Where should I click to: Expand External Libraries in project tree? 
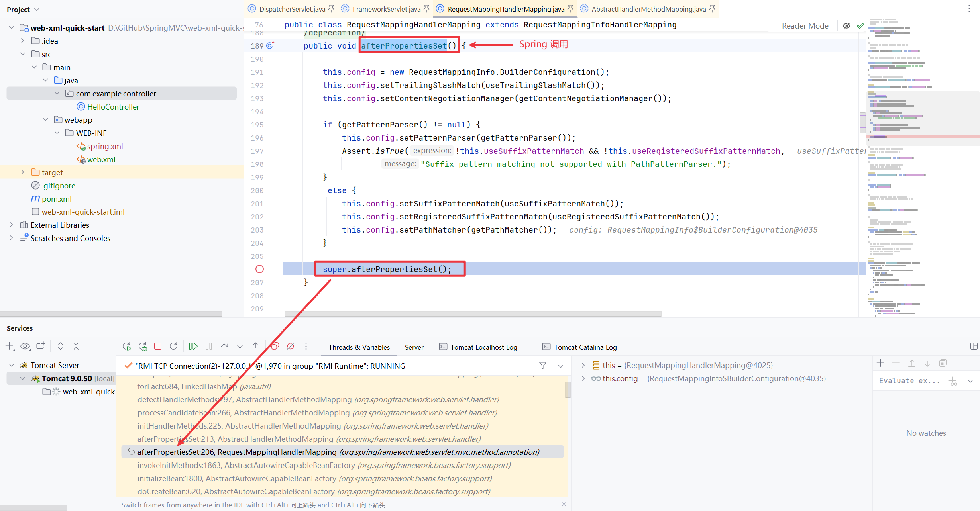[x=12, y=225]
